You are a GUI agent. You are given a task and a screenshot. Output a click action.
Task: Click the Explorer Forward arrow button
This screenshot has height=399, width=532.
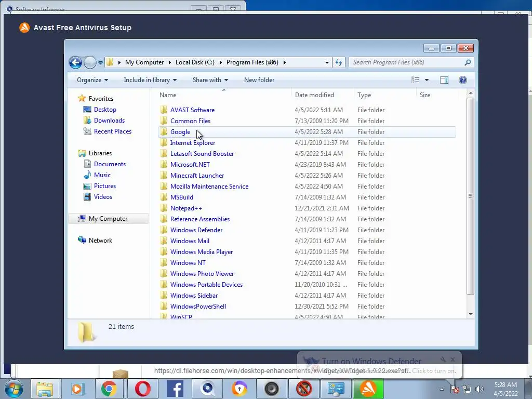click(90, 62)
